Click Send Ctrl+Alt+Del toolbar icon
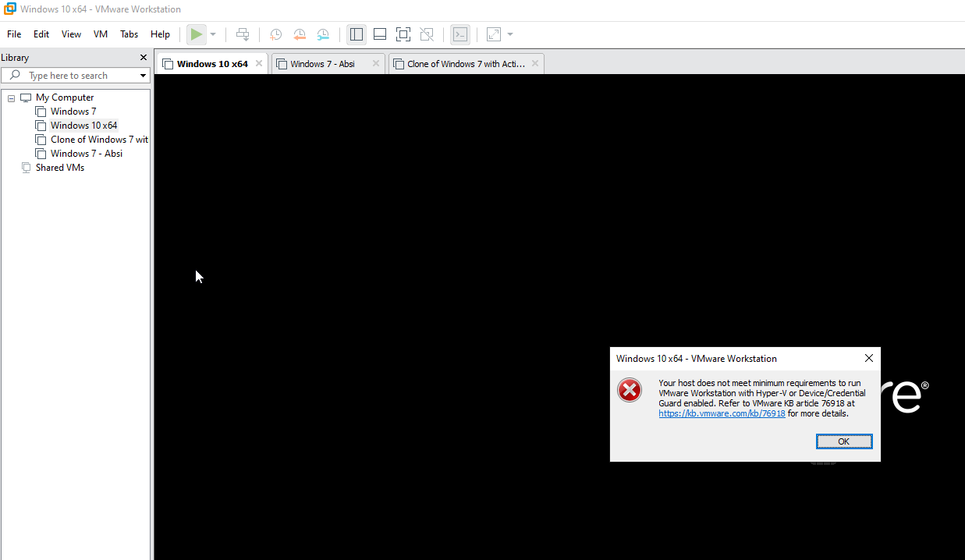 [x=243, y=34]
